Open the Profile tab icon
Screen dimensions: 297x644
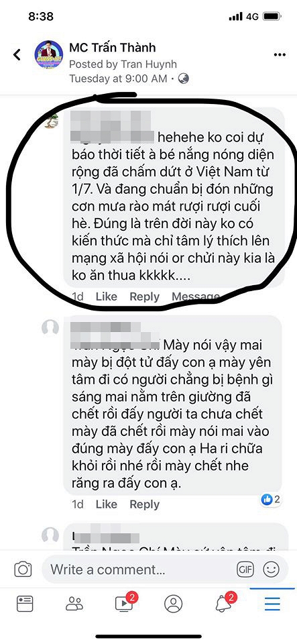(174, 604)
